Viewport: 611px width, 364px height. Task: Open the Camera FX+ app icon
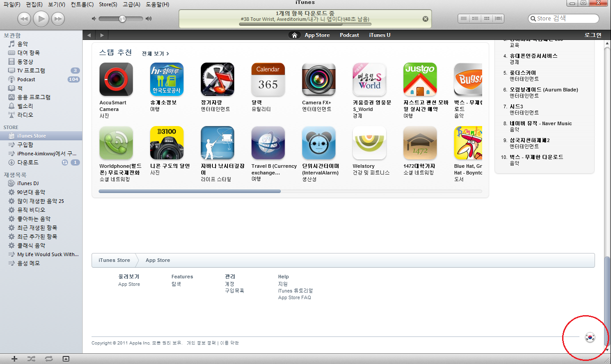[x=319, y=79]
